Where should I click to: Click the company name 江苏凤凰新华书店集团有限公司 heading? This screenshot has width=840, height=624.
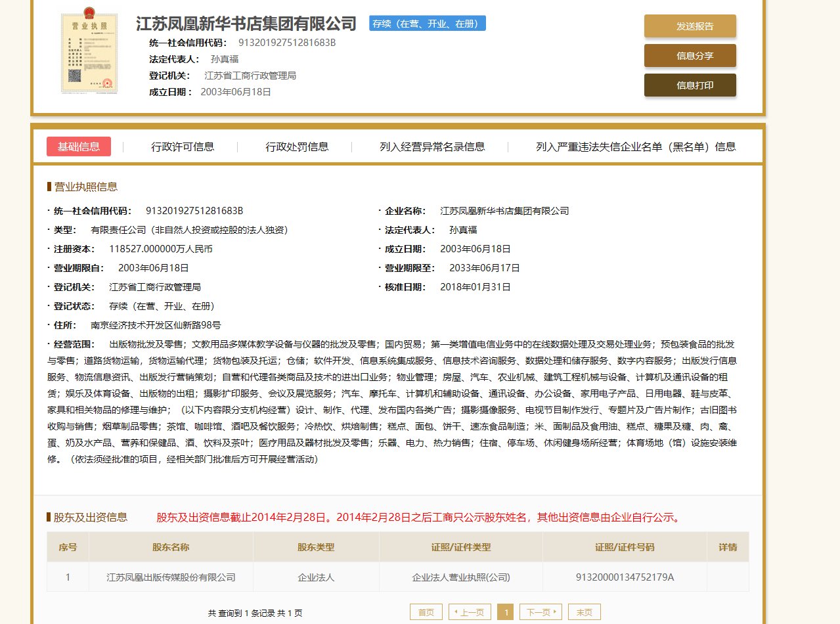[x=246, y=24]
